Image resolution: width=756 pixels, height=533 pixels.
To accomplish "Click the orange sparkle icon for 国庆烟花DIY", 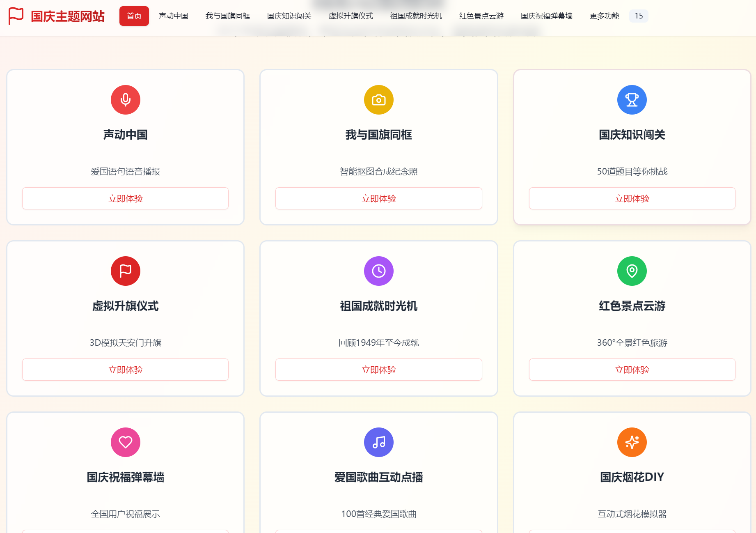I will coord(632,442).
